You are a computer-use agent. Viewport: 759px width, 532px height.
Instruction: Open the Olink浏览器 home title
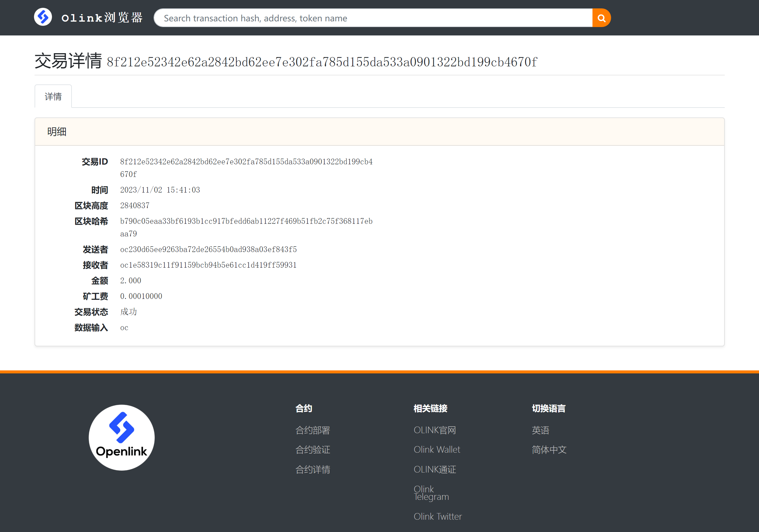(x=102, y=18)
